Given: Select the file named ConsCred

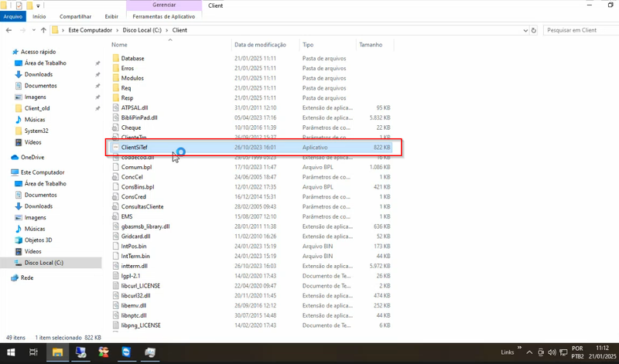Looking at the screenshot, I should pyautogui.click(x=133, y=196).
